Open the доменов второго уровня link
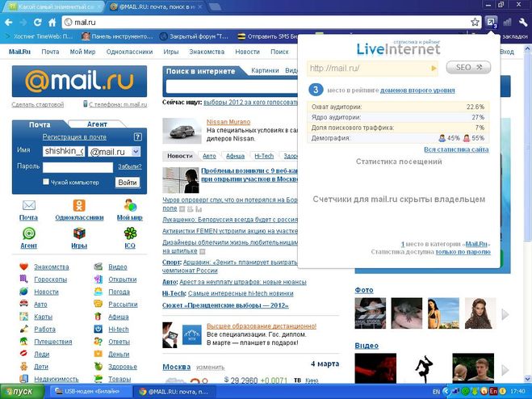 (x=417, y=90)
